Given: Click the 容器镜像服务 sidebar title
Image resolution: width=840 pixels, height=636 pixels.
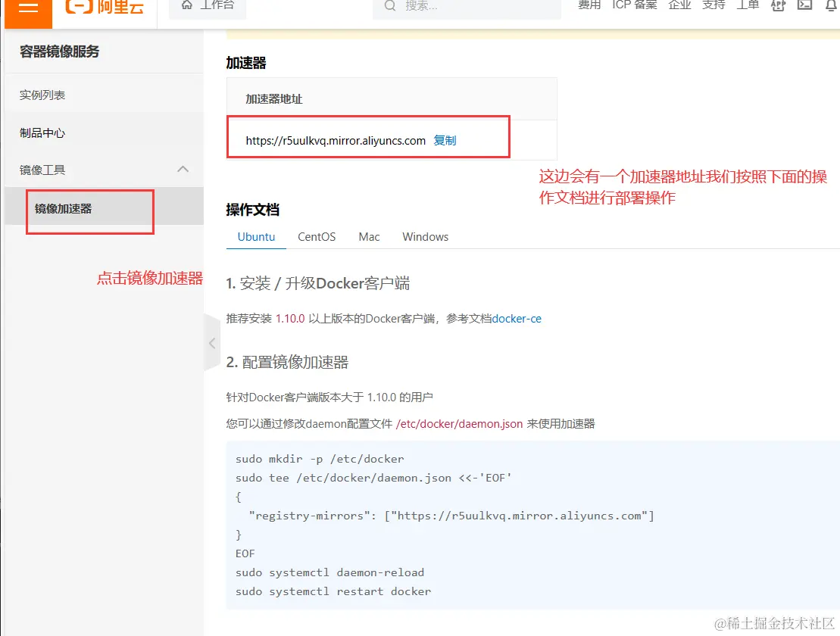Looking at the screenshot, I should click(x=60, y=51).
